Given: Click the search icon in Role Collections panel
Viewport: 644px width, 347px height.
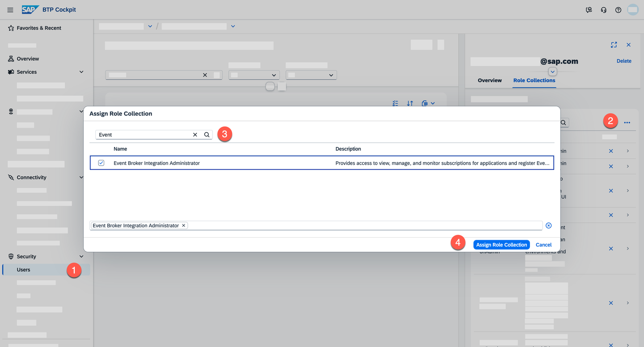Looking at the screenshot, I should click(x=563, y=122).
